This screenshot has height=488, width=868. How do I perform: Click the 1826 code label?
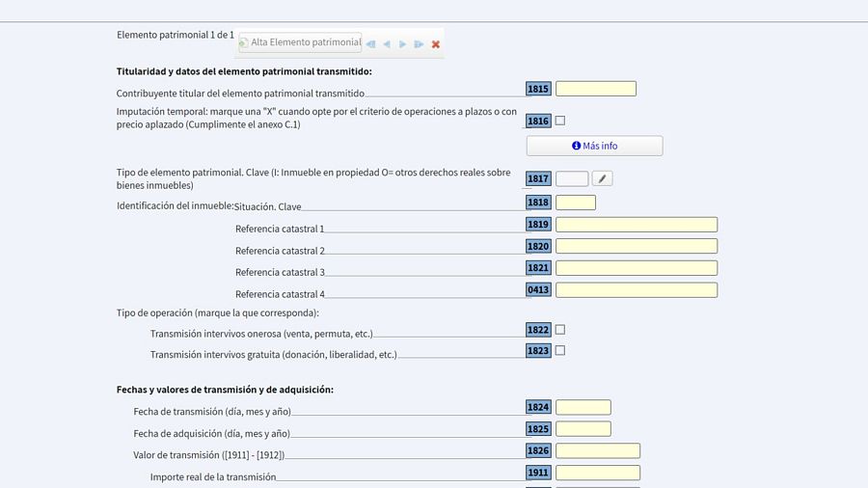pyautogui.click(x=538, y=450)
